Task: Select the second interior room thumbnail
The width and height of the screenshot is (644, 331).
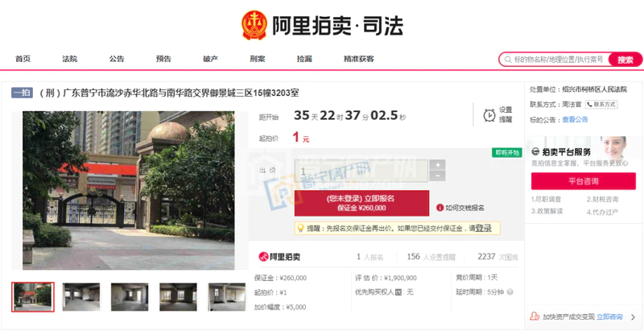Action: coord(130,297)
